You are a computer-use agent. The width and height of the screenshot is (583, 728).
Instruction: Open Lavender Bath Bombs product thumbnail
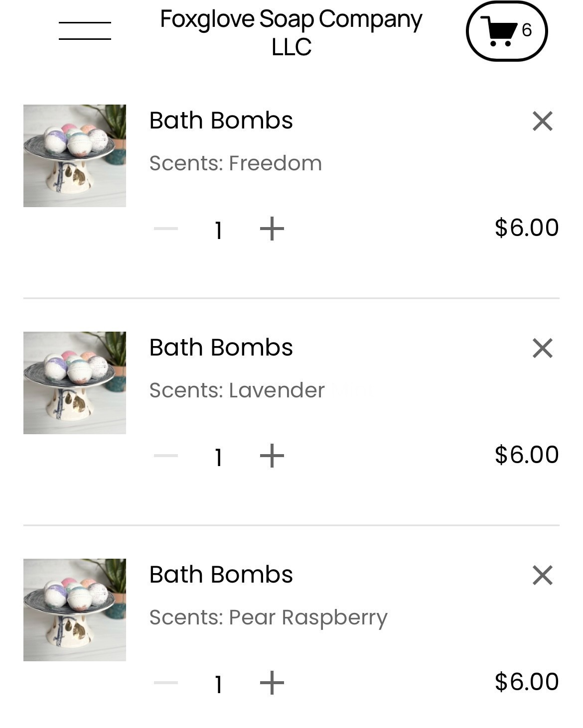coord(75,383)
